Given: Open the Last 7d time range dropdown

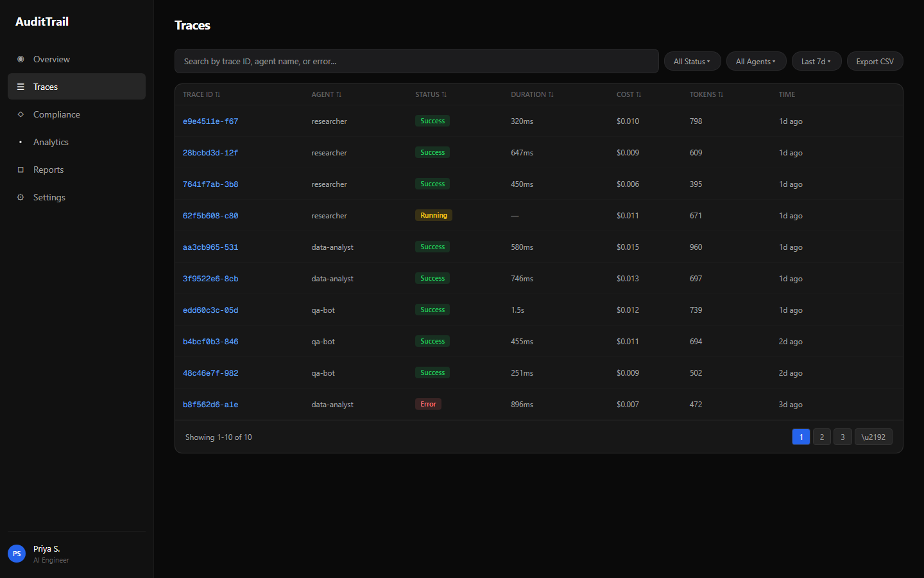Looking at the screenshot, I should pyautogui.click(x=816, y=62).
